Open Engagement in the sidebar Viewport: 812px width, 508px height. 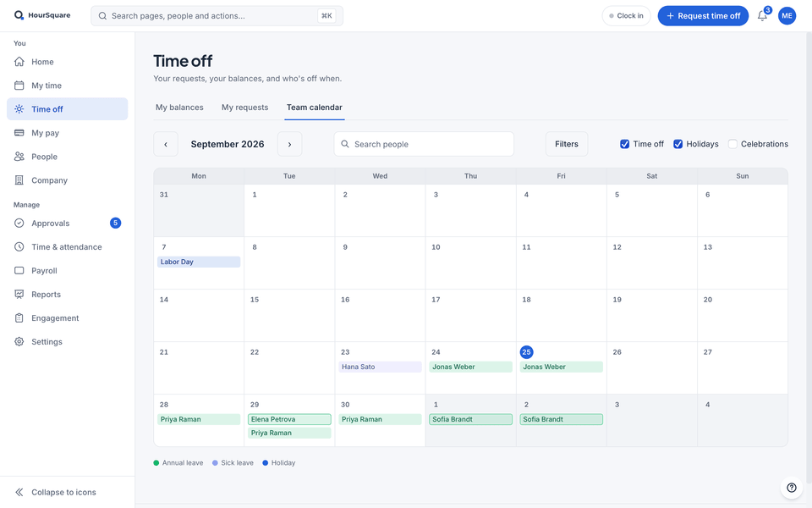tap(68, 318)
